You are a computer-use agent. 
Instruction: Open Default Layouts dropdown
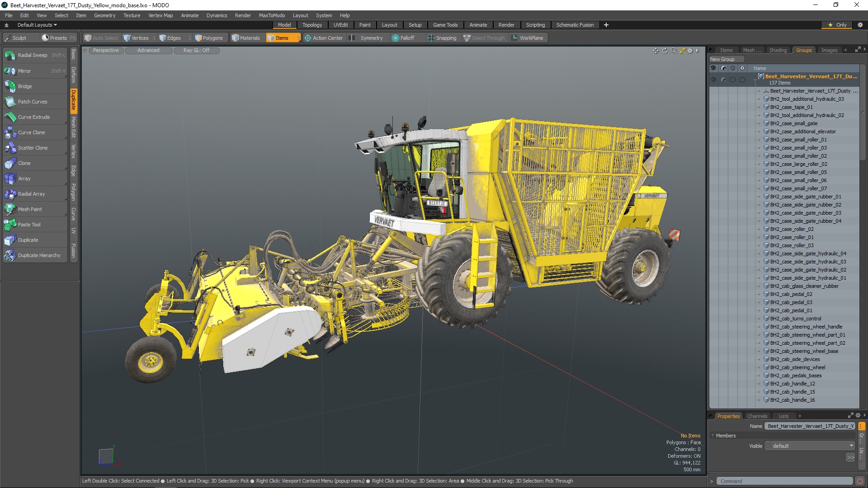37,25
